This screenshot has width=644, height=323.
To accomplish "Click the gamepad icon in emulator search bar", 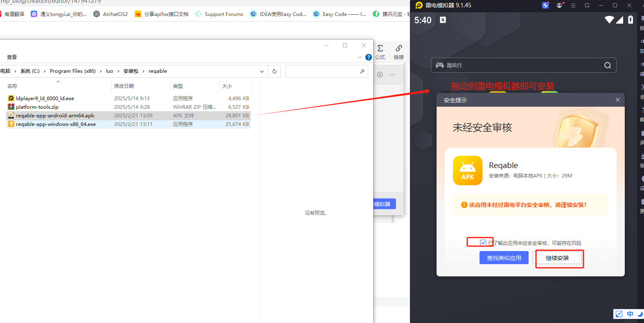I will tap(439, 65).
